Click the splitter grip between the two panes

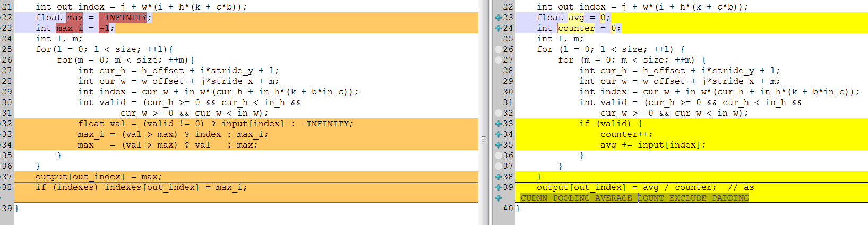point(484,139)
